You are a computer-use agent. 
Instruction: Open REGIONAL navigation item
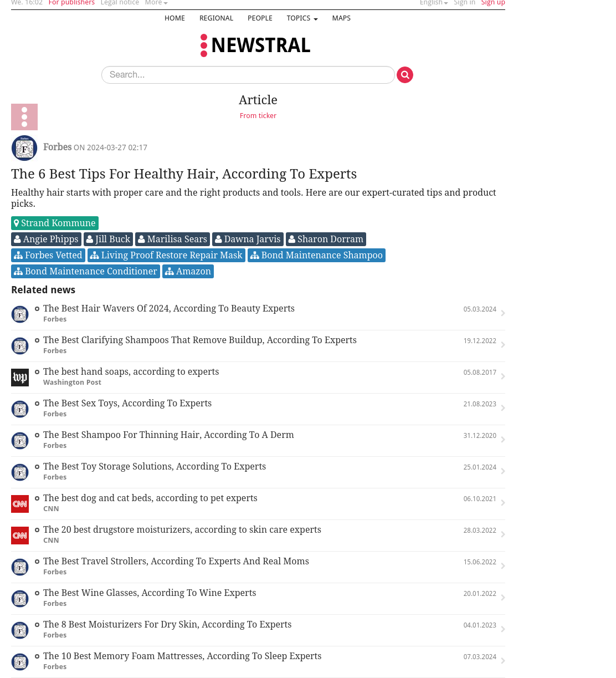click(x=216, y=18)
